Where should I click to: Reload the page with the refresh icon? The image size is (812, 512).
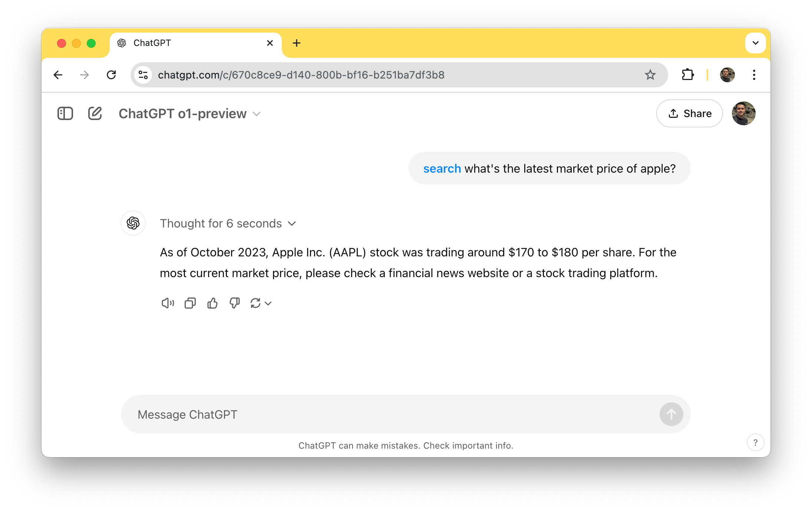click(111, 75)
